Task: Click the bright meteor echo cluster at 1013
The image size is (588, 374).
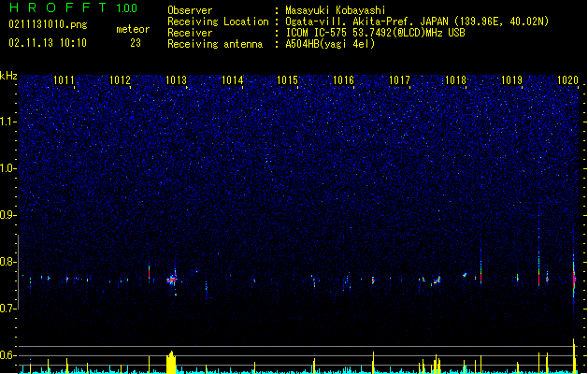Action: coord(172,280)
